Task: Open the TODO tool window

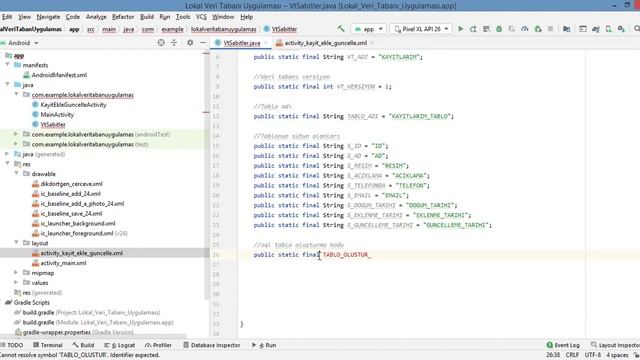Action: pyautogui.click(x=12, y=345)
